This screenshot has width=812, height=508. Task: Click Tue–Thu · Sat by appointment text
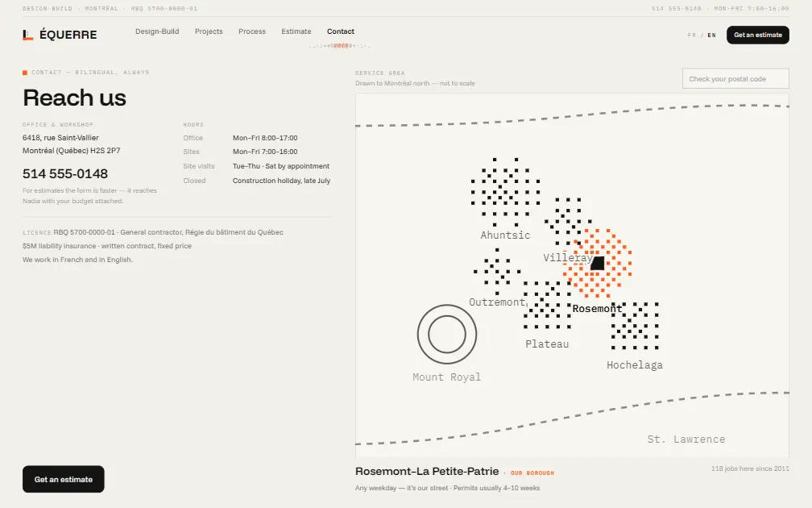pyautogui.click(x=281, y=166)
